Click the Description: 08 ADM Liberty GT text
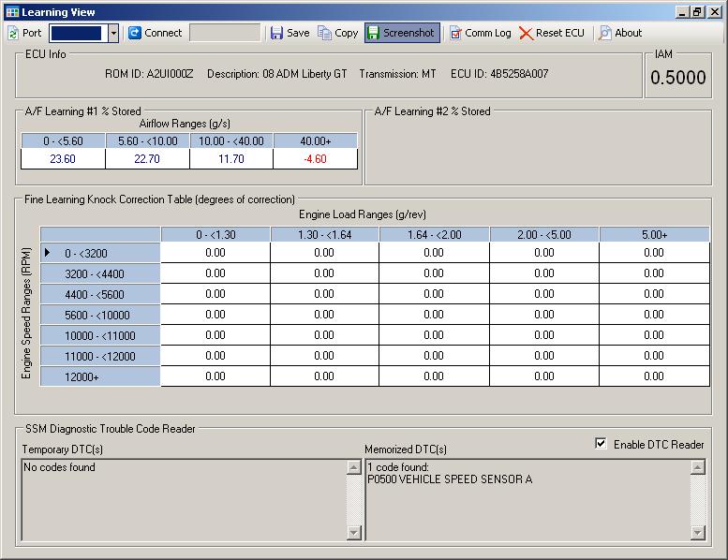 pyautogui.click(x=276, y=74)
